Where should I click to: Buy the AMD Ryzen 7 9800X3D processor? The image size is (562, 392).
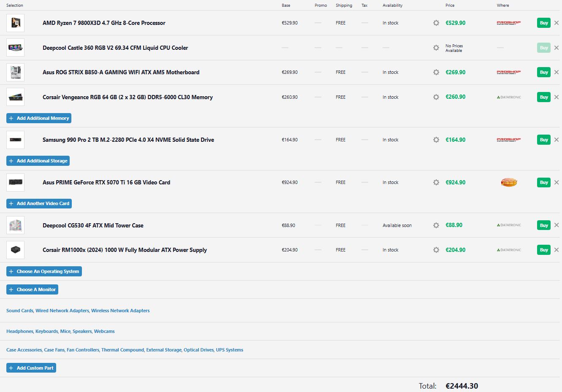coord(544,23)
